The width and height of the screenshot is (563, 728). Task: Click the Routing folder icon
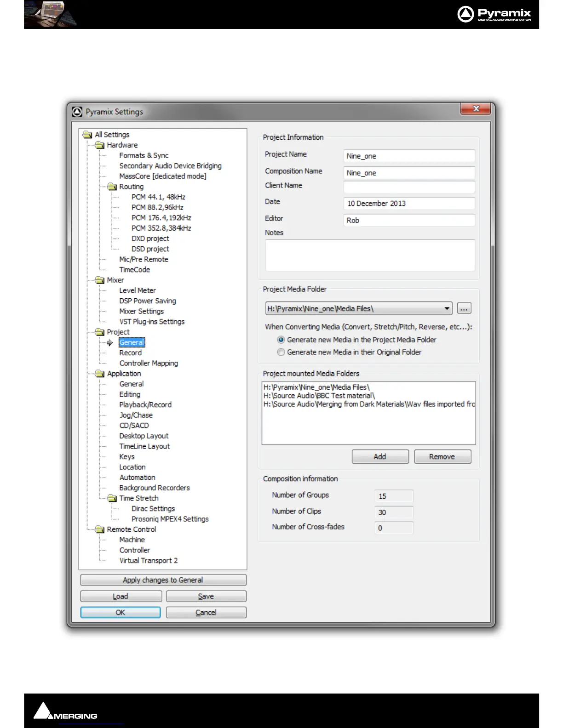pyautogui.click(x=112, y=187)
